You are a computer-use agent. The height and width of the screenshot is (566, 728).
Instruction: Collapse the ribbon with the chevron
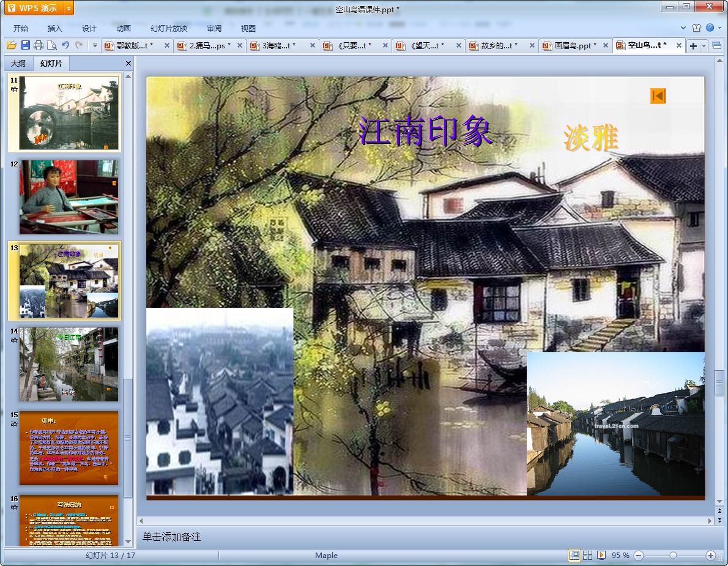click(683, 28)
